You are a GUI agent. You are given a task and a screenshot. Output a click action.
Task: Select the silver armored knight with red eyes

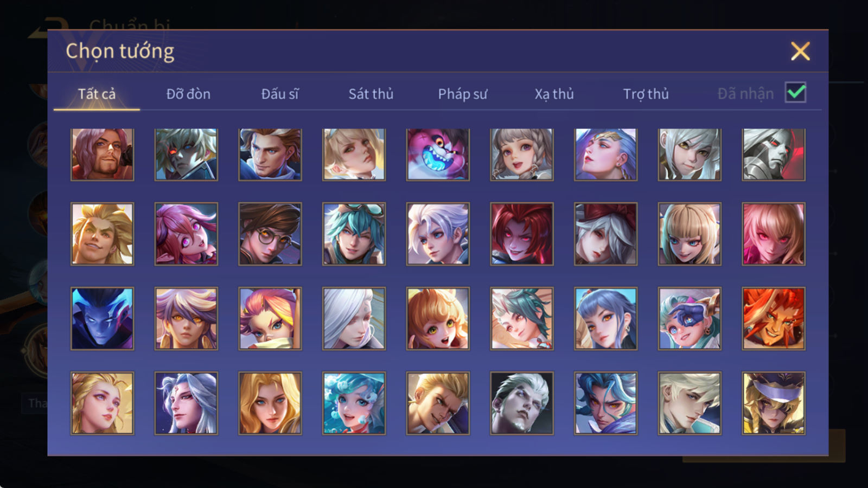tap(774, 155)
